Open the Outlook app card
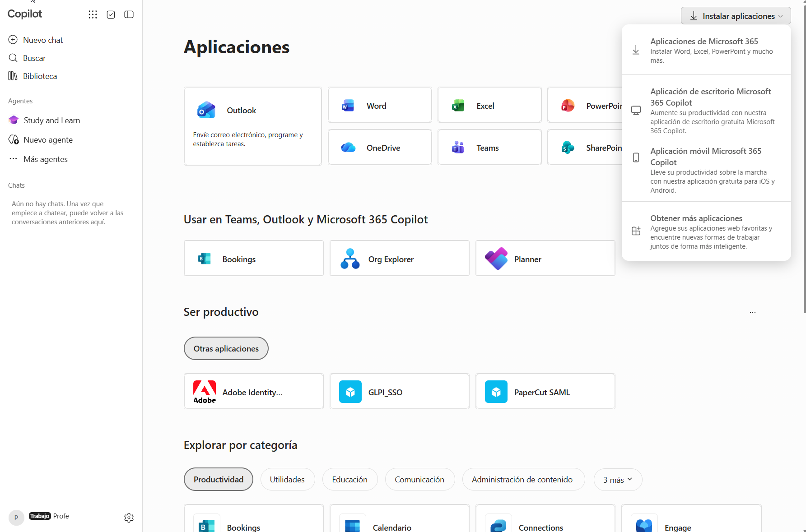 click(253, 126)
